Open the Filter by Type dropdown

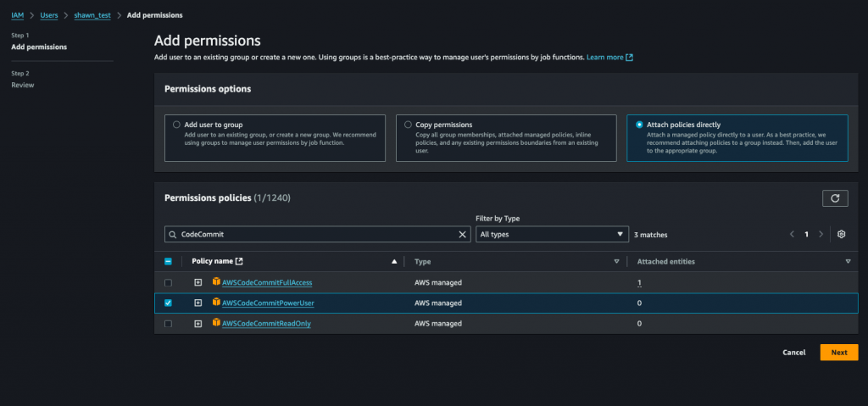coord(551,234)
